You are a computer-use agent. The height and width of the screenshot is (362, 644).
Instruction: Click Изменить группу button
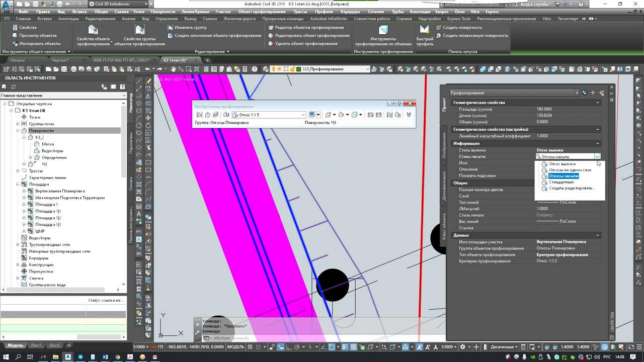187,28
